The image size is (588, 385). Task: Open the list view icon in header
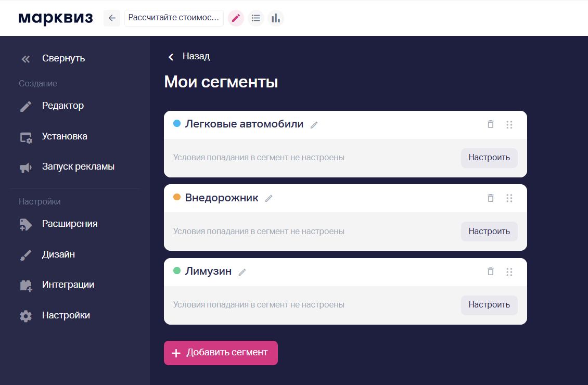(x=255, y=18)
